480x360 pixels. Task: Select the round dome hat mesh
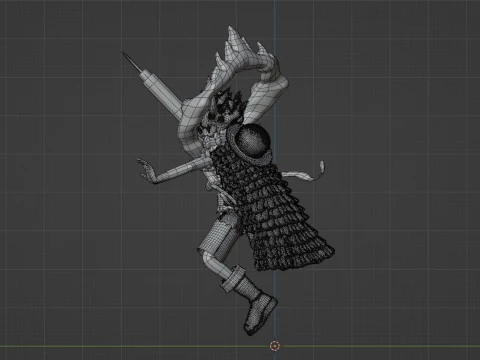pos(250,144)
